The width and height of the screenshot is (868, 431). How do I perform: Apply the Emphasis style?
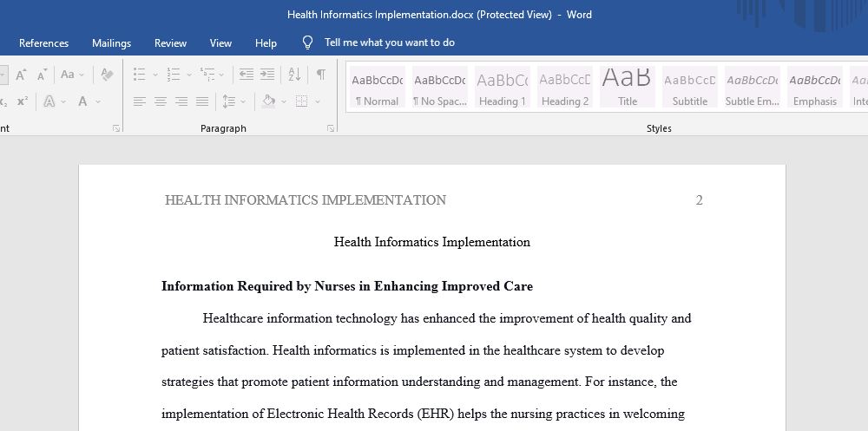pos(815,87)
